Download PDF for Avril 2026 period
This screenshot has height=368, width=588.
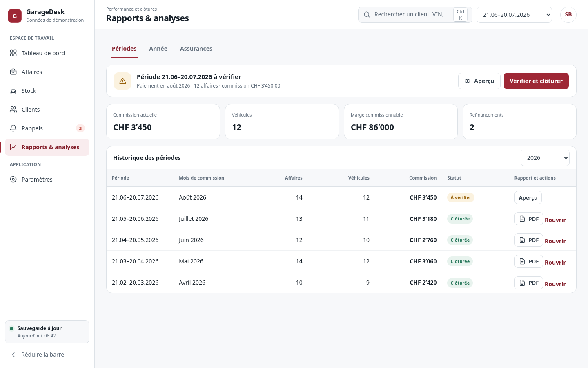(529, 283)
